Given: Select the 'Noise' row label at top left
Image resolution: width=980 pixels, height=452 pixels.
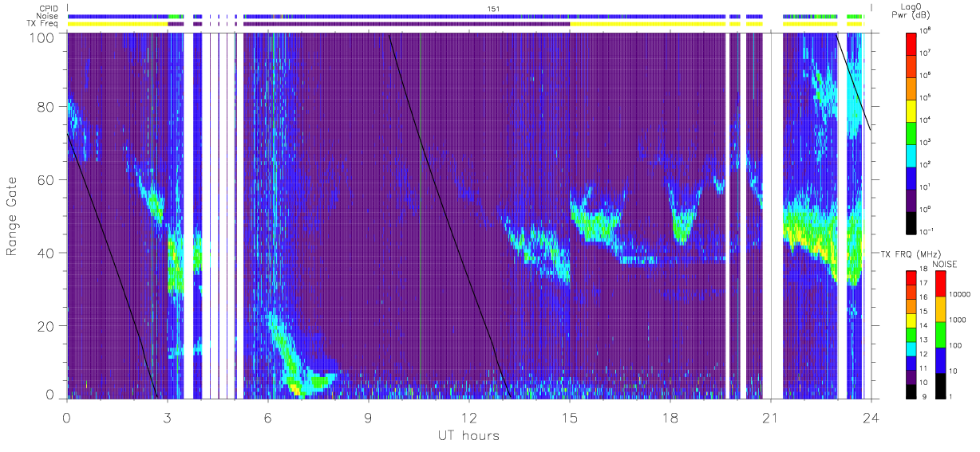Looking at the screenshot, I should click(48, 16).
